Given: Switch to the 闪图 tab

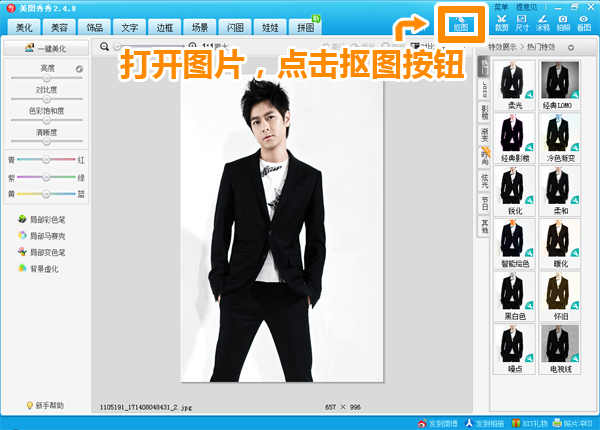Looking at the screenshot, I should click(x=235, y=28).
